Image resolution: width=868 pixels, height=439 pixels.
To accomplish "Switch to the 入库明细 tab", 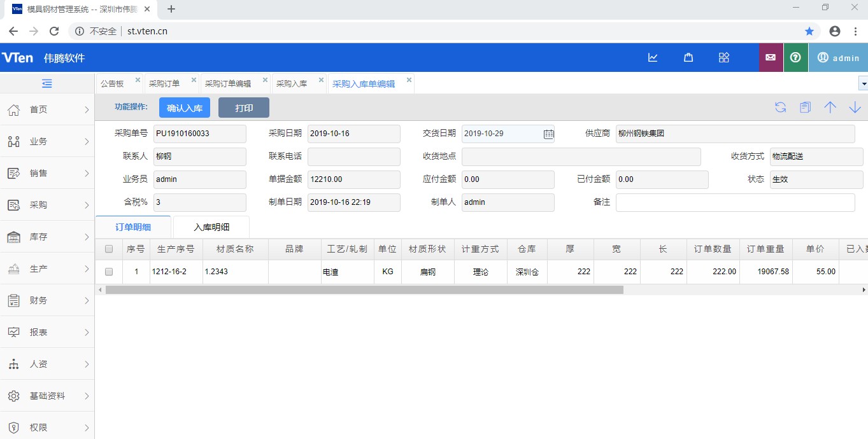I will pyautogui.click(x=211, y=227).
